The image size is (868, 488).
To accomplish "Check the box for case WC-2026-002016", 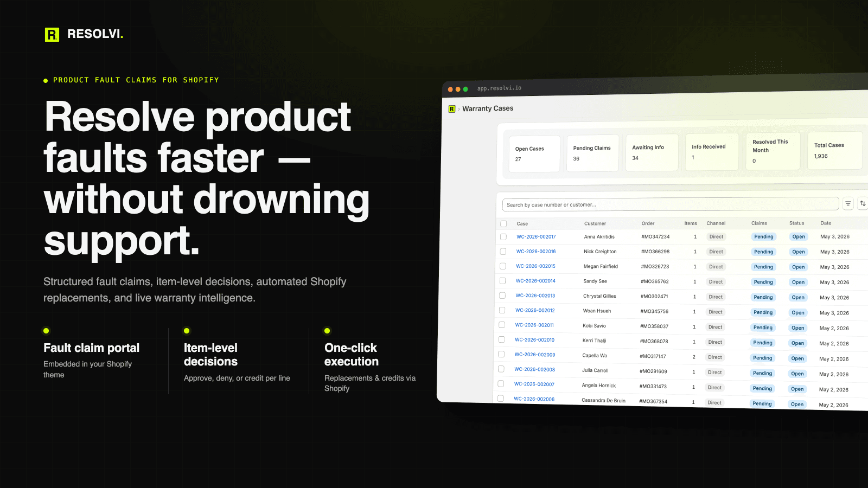I will tap(503, 252).
